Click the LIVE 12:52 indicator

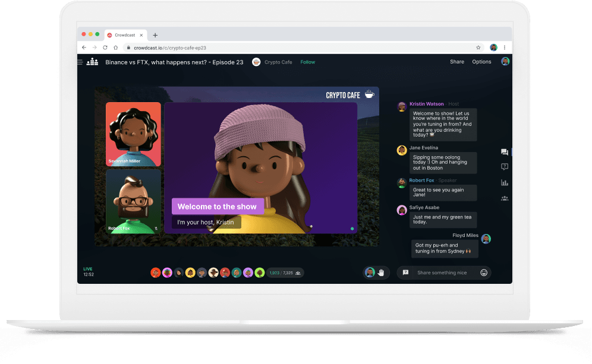pos(89,271)
